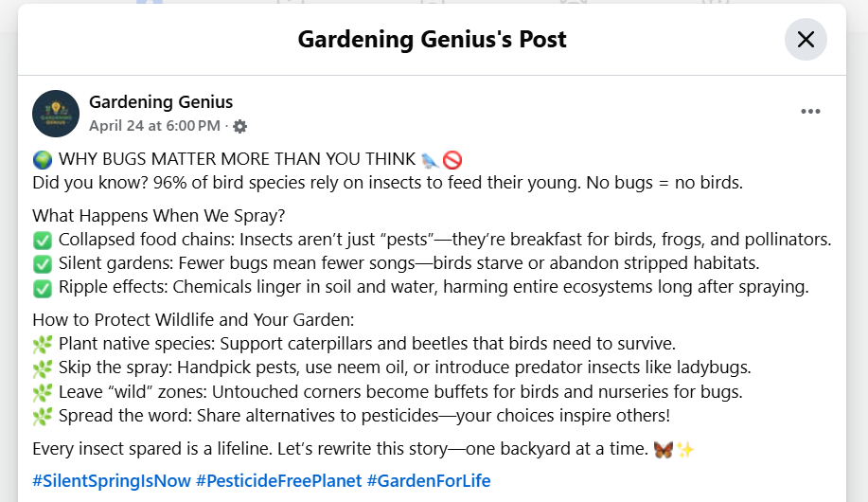Click the gear icon beside the timestamp
The image size is (868, 502).
(x=239, y=126)
